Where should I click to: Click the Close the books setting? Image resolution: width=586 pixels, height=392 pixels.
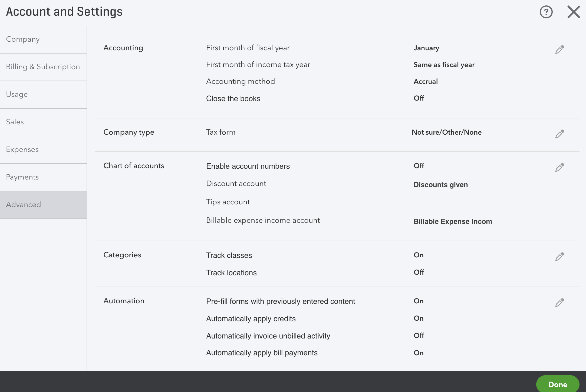pos(233,99)
